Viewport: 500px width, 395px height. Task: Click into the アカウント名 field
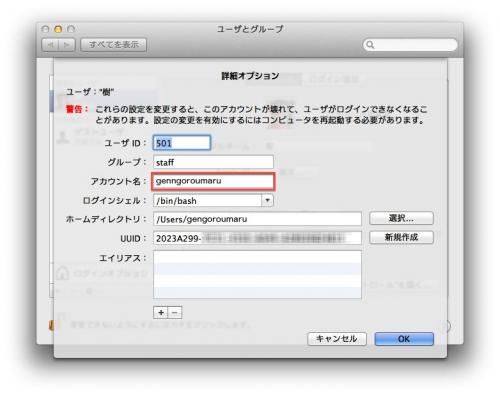(213, 181)
